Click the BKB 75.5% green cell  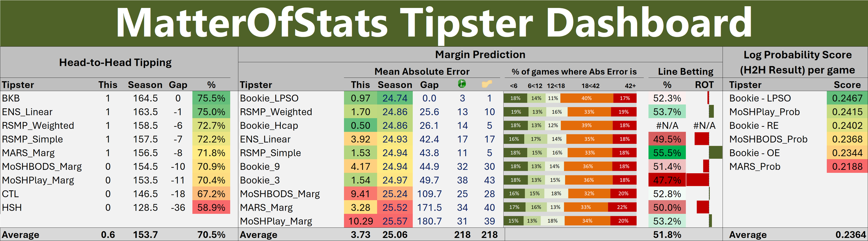tap(211, 98)
